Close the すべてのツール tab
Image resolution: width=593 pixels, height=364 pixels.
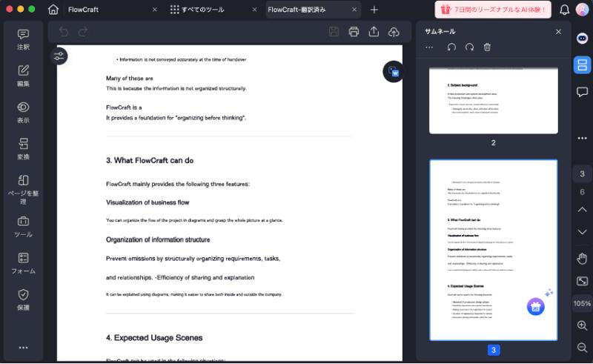(x=254, y=10)
